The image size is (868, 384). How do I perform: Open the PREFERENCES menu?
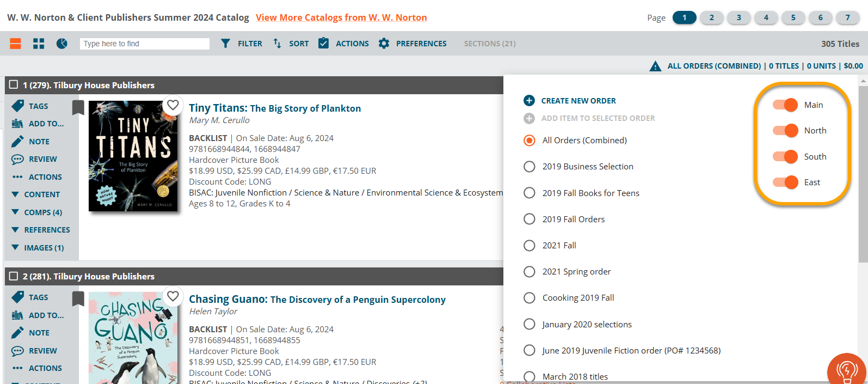coord(413,44)
